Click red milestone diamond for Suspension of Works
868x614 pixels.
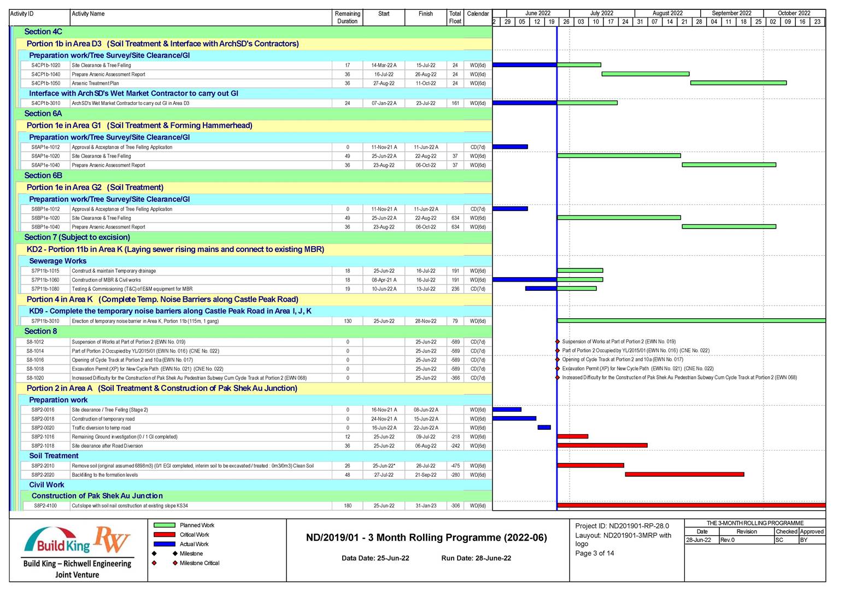coord(558,342)
